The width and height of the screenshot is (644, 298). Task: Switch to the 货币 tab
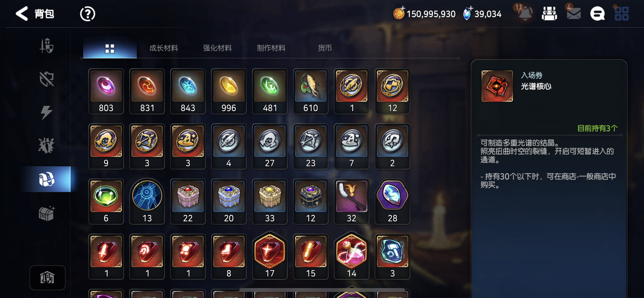(x=325, y=48)
